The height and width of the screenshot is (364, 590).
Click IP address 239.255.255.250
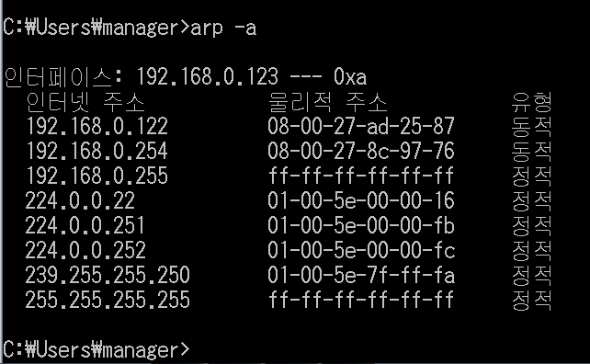108,275
